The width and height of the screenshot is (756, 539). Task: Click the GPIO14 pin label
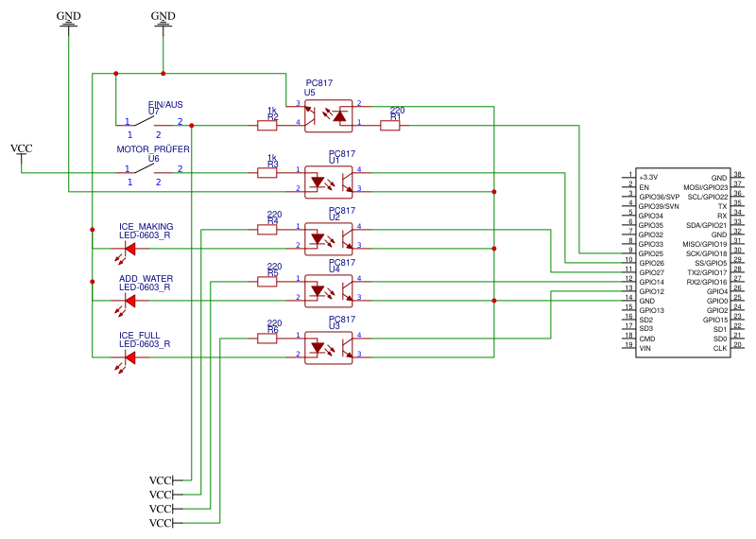click(x=652, y=282)
